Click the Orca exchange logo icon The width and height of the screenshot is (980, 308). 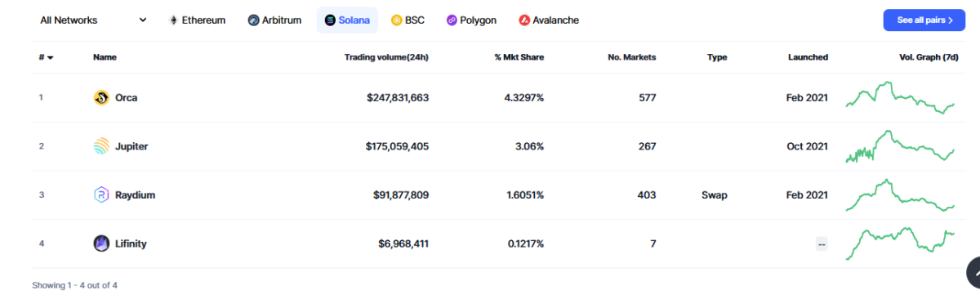click(101, 98)
